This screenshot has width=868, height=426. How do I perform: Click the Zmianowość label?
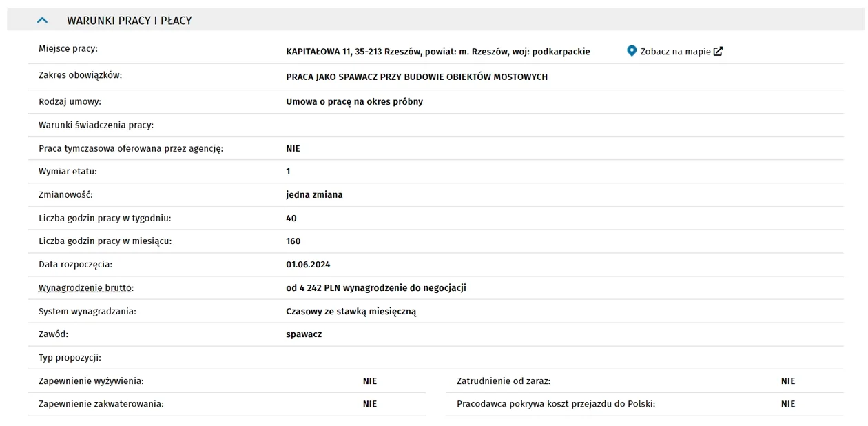point(65,195)
